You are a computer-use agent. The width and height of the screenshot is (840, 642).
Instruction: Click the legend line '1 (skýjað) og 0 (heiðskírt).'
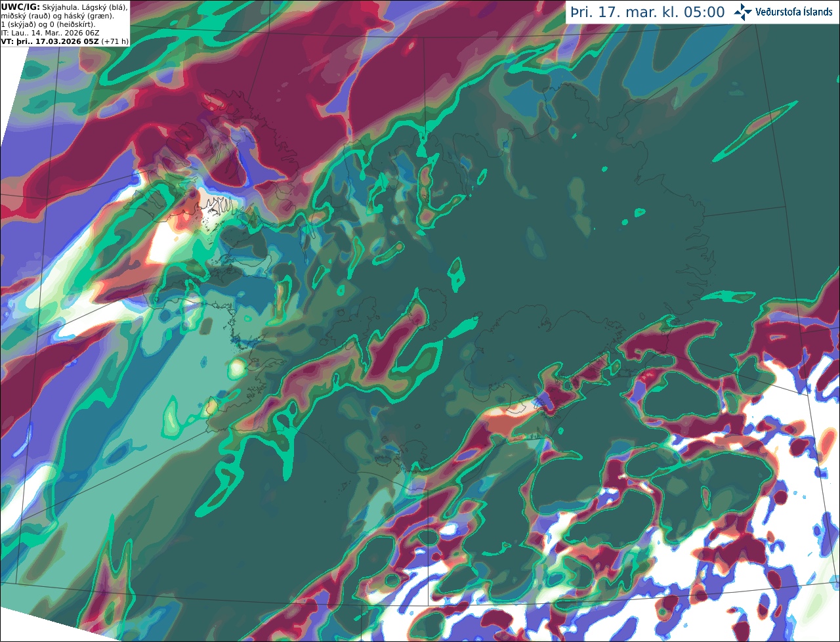tap(49, 24)
